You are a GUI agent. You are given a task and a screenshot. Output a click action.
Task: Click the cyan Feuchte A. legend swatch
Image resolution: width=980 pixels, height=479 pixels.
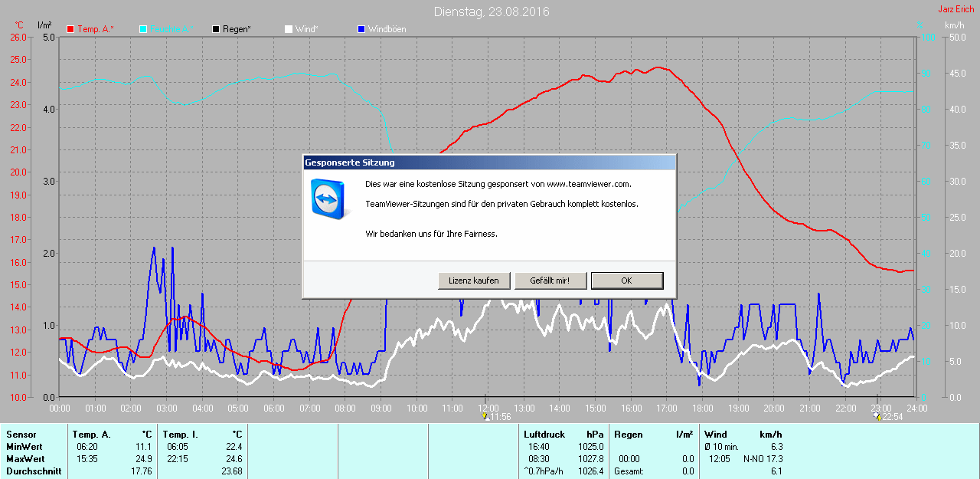click(143, 29)
